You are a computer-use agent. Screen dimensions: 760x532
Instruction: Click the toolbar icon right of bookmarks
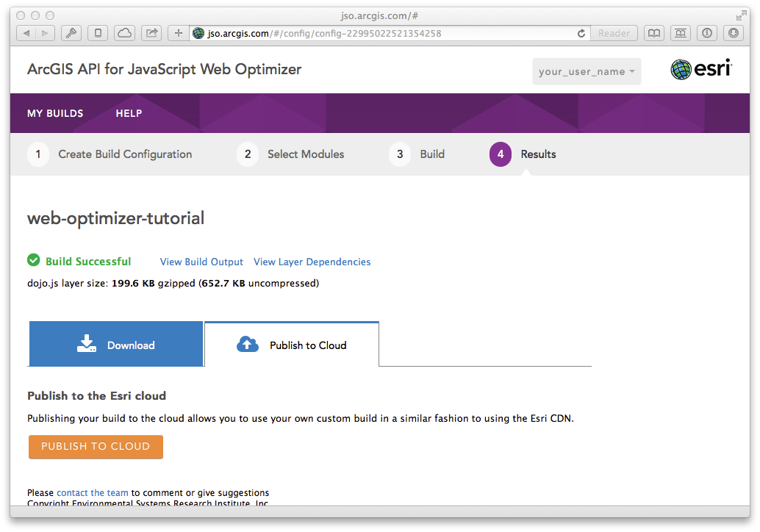pos(681,33)
